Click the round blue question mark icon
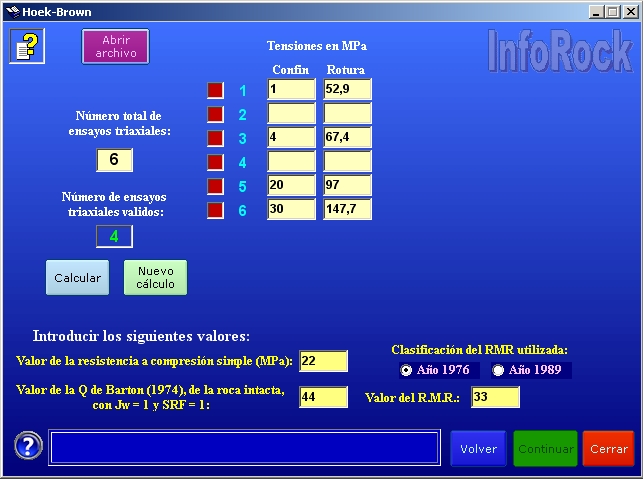643x479 pixels. [28, 447]
